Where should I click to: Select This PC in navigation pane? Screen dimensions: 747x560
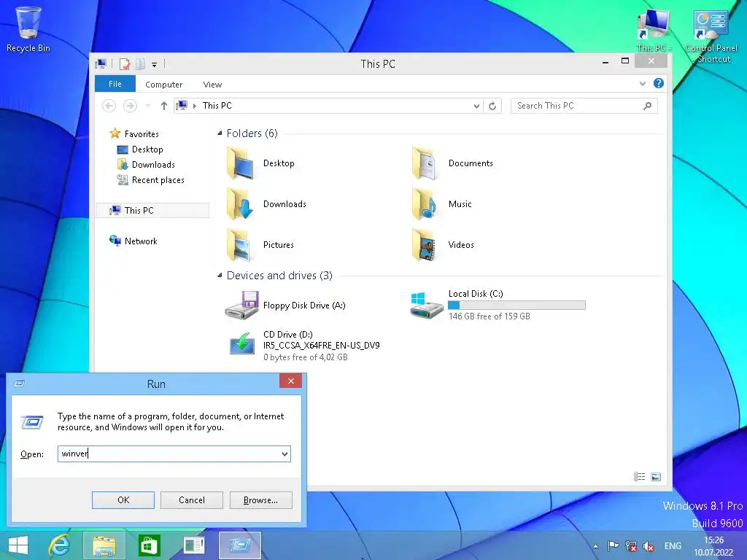coord(152,210)
